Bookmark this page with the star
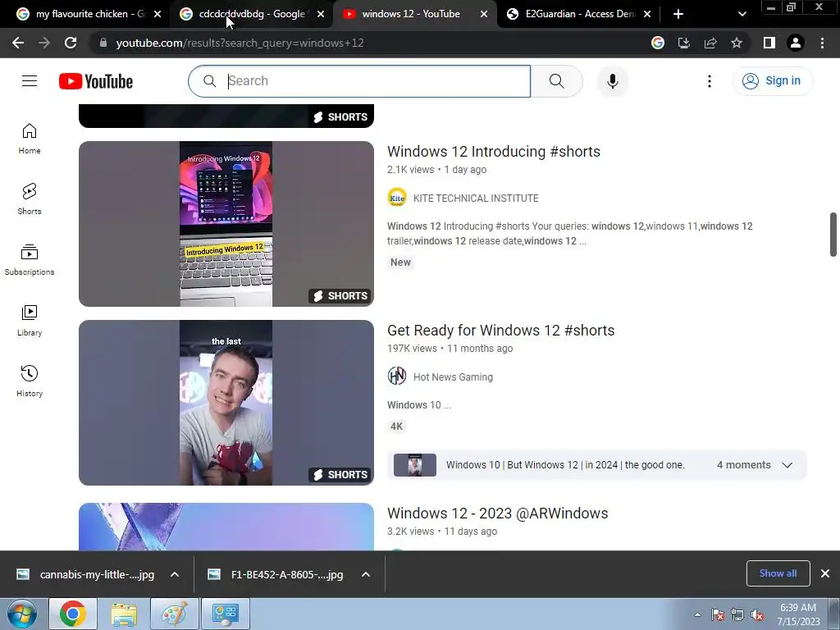The image size is (840, 630). tap(737, 43)
